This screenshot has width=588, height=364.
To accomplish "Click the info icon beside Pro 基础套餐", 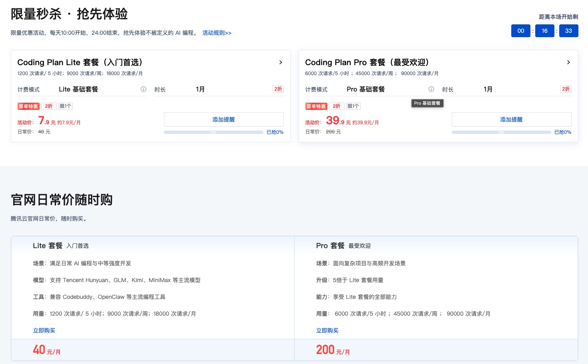I will (431, 89).
